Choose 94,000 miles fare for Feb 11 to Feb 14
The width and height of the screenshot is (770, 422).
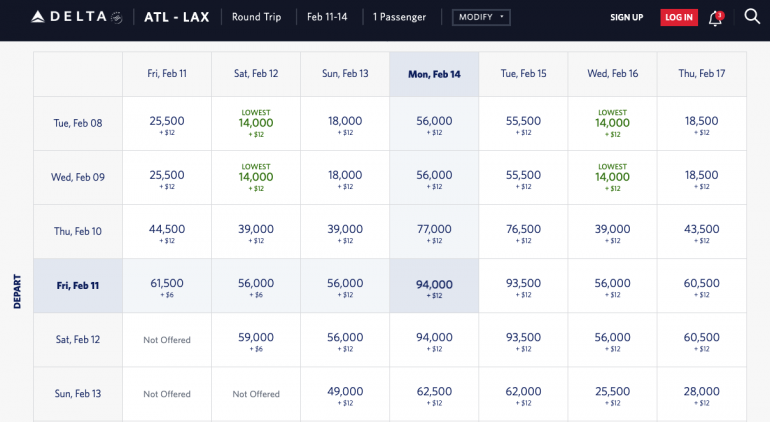coord(433,286)
